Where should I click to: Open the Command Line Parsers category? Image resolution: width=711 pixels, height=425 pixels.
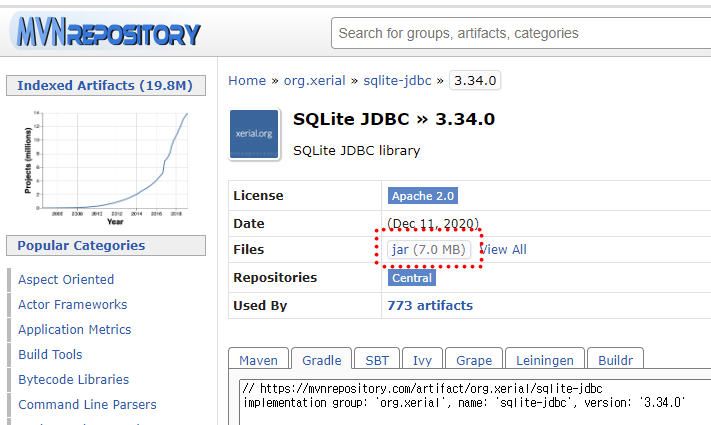pos(87,404)
